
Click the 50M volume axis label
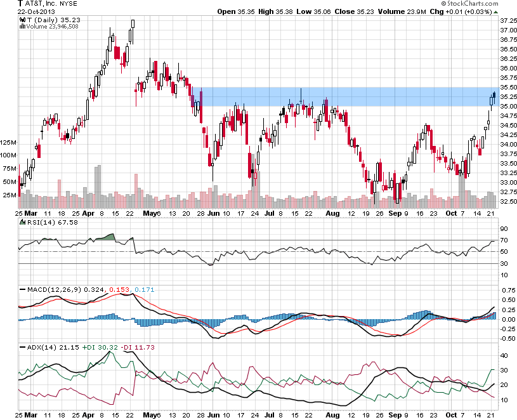click(x=10, y=181)
